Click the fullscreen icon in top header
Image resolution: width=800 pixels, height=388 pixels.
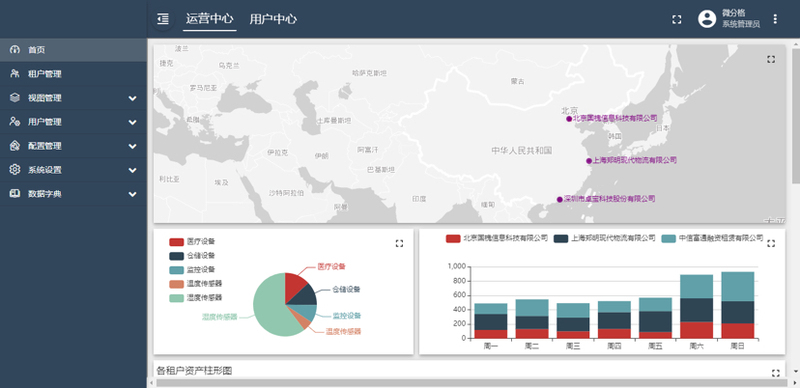tap(677, 19)
